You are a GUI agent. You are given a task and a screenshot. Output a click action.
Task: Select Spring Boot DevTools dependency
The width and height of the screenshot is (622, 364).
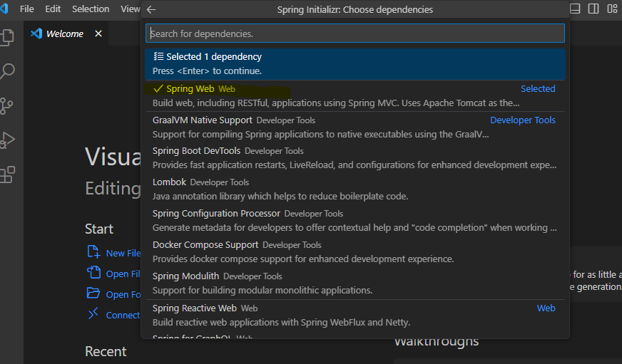(355, 158)
